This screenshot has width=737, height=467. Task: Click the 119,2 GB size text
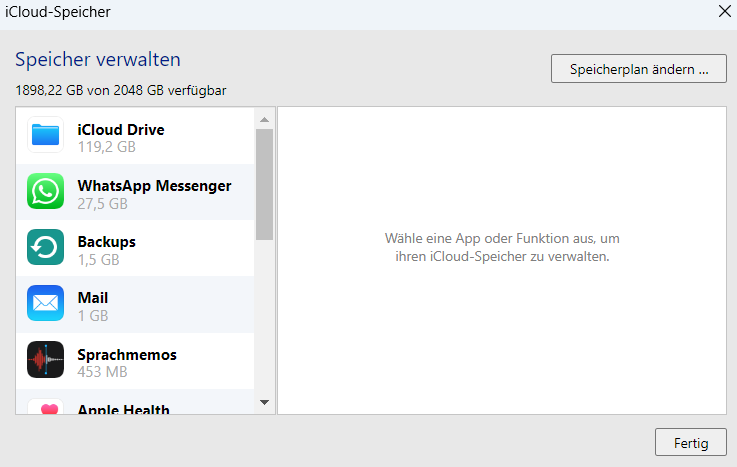[x=107, y=147]
